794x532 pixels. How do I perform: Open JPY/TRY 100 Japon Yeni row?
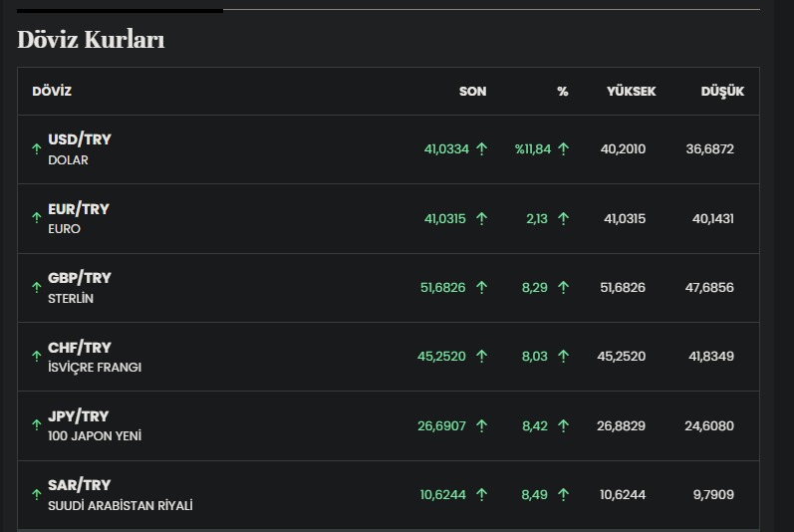tap(389, 425)
